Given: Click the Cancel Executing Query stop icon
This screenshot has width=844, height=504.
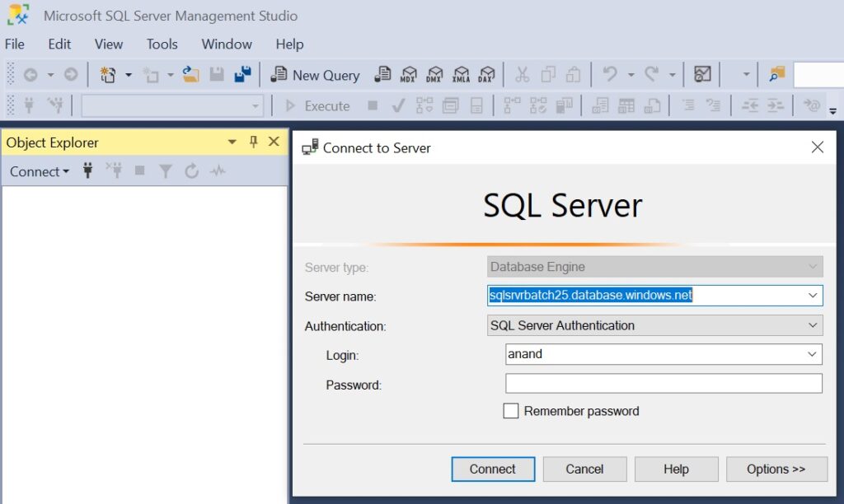Looking at the screenshot, I should tap(373, 105).
